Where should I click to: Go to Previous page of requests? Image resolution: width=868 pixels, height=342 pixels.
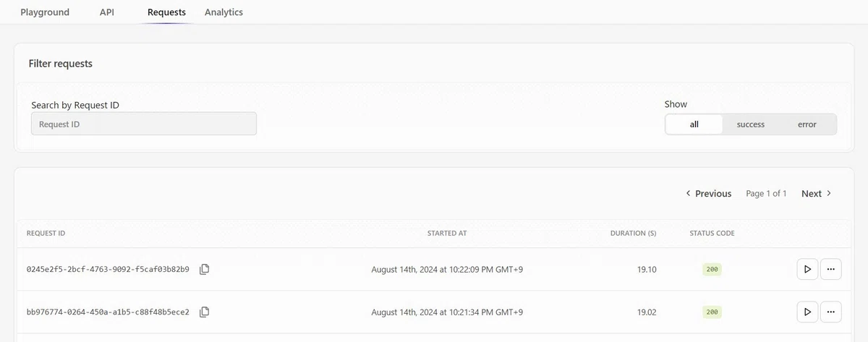click(x=708, y=194)
